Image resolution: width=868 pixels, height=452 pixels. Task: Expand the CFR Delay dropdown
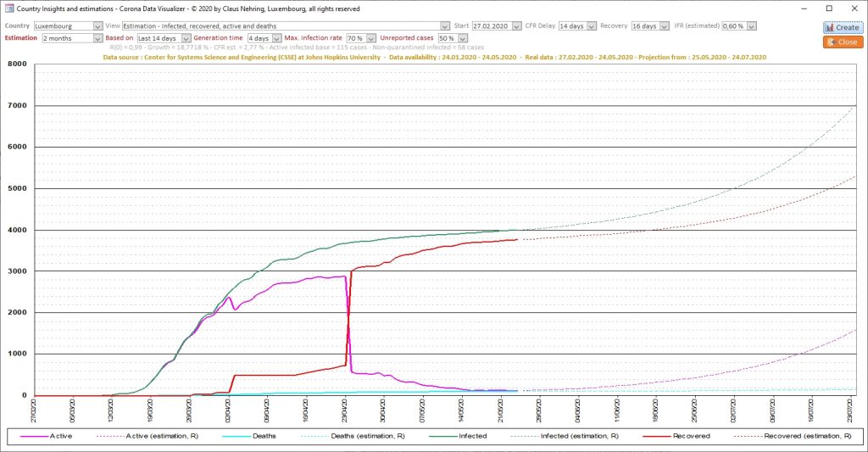tap(591, 26)
